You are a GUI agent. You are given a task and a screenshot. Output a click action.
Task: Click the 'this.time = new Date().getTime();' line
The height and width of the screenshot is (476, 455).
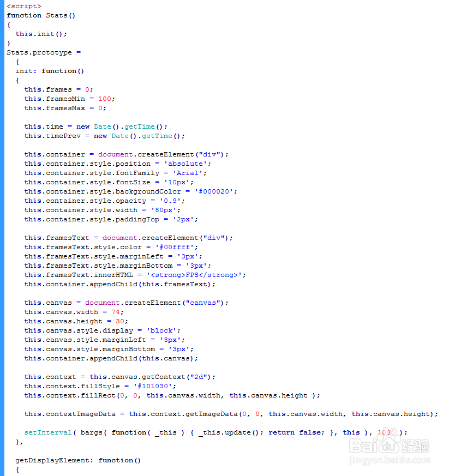[95, 126]
